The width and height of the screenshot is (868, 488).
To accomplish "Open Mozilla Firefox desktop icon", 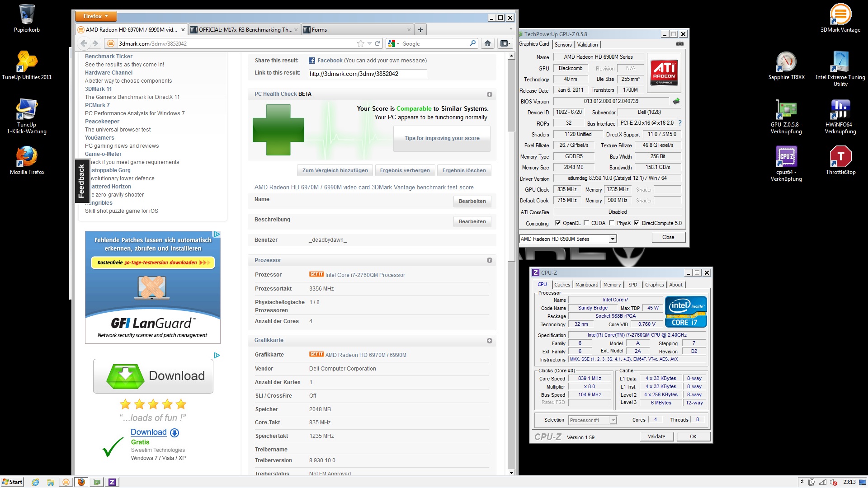I will coord(27,160).
